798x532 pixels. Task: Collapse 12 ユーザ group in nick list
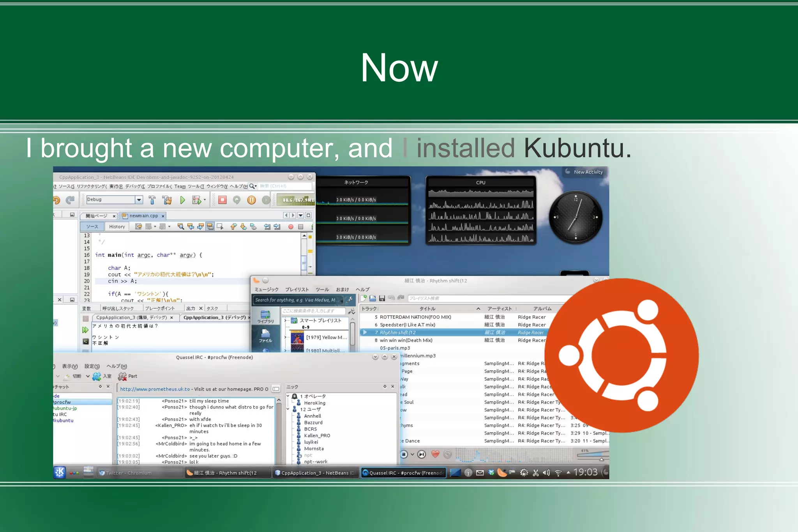tap(288, 409)
